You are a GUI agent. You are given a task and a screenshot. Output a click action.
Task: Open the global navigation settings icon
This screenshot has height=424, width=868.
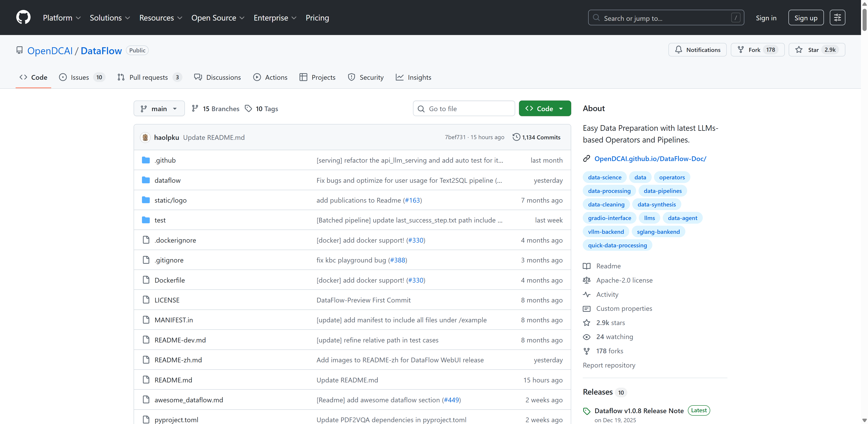tap(837, 18)
